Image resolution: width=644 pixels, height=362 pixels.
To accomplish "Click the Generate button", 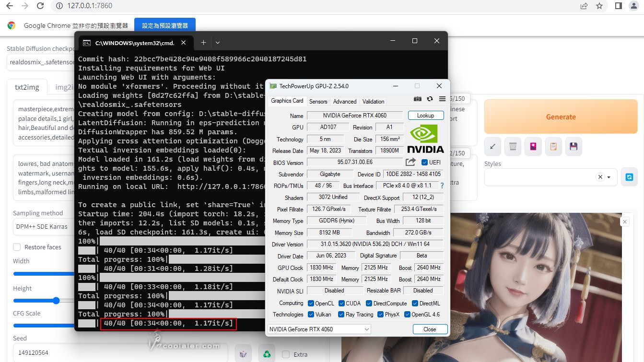I will coord(561,117).
